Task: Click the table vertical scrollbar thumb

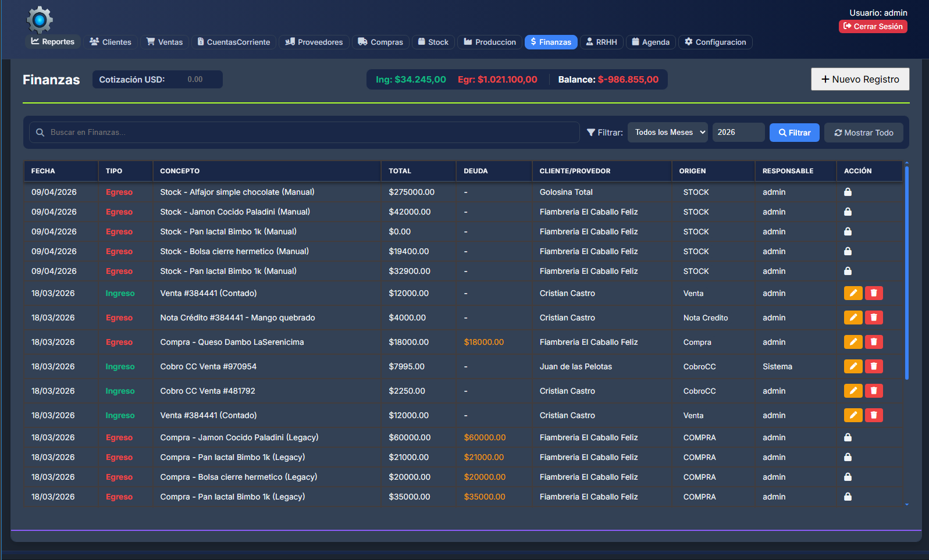Action: (906, 272)
